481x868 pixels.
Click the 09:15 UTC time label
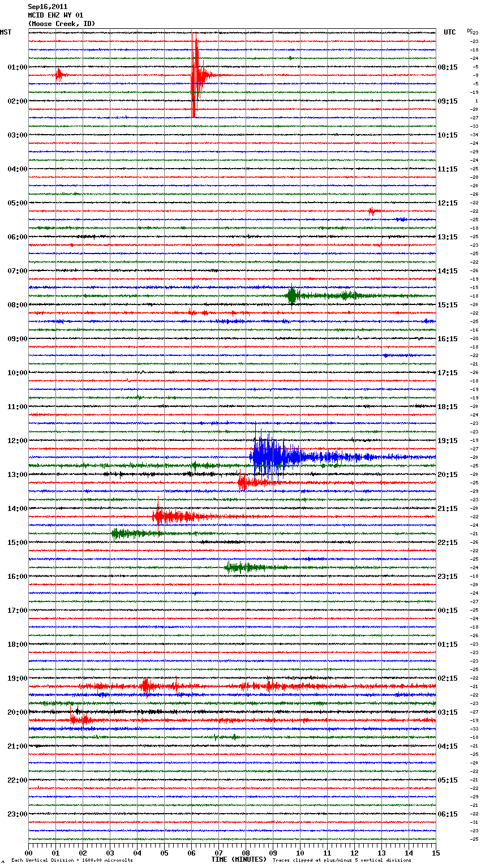tap(448, 101)
